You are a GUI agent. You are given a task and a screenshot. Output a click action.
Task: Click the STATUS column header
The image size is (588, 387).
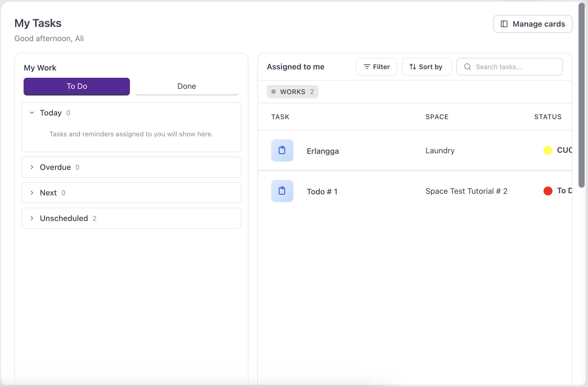click(548, 117)
